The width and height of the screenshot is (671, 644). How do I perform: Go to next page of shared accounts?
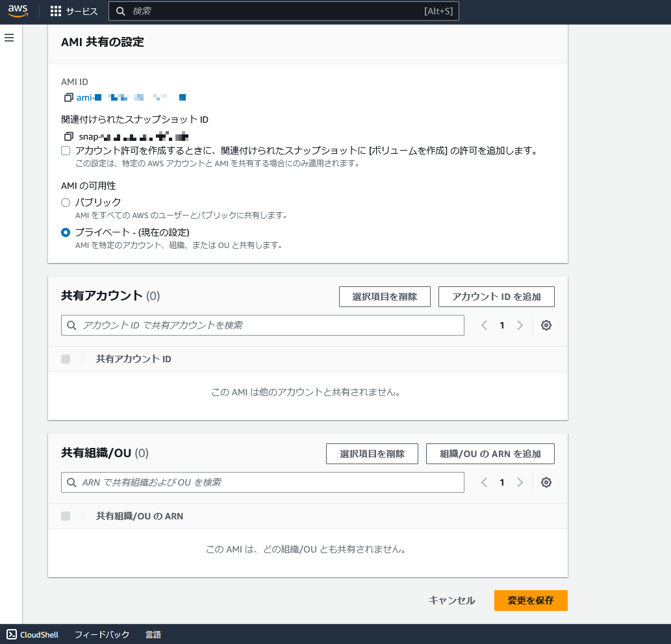pyautogui.click(x=520, y=325)
